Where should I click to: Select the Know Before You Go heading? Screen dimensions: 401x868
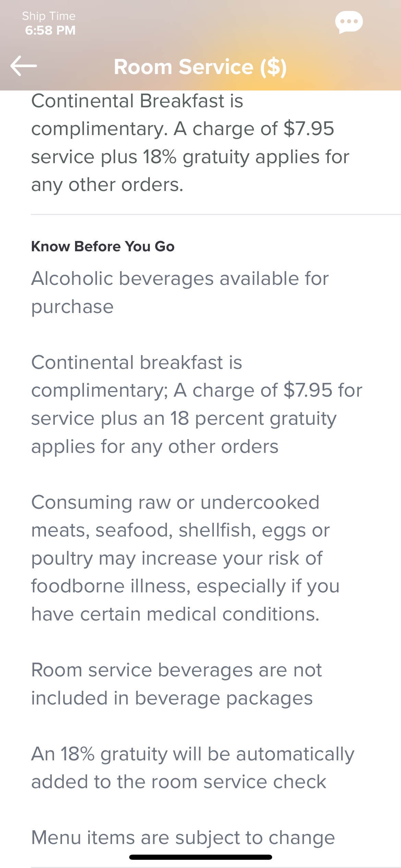pos(103,246)
